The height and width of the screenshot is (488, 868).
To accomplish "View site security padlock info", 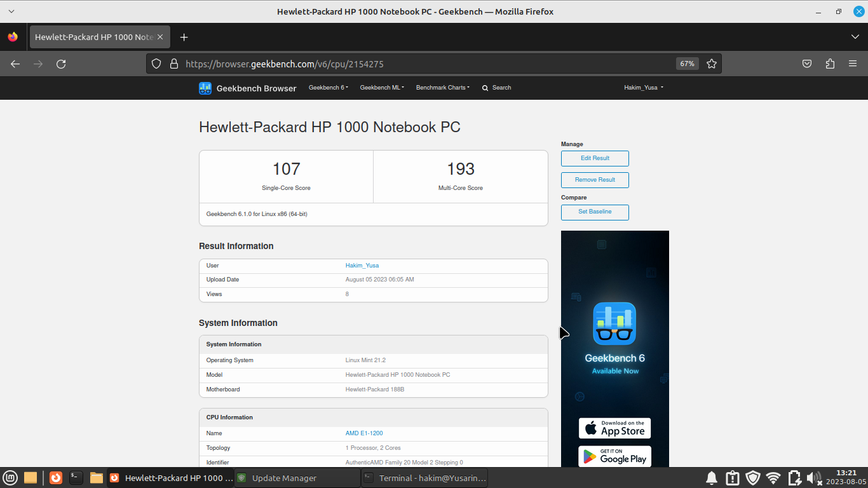I will point(173,64).
